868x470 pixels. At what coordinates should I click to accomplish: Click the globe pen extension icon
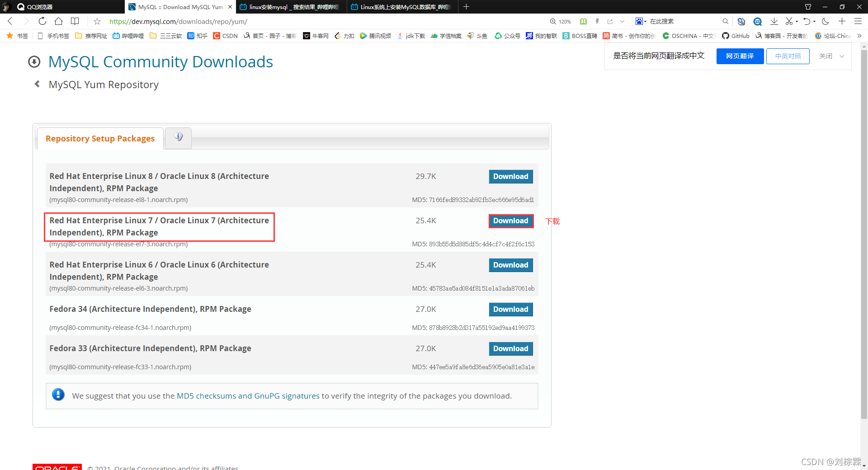click(x=741, y=21)
